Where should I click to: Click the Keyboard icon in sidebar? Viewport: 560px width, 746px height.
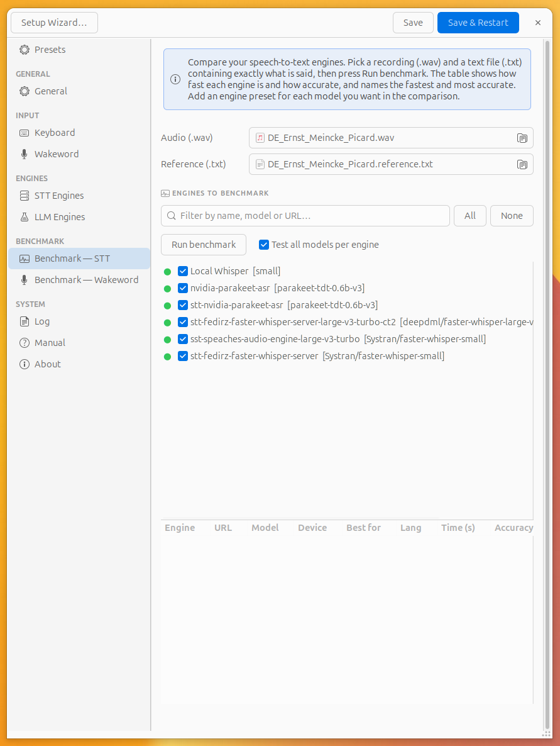pyautogui.click(x=25, y=133)
